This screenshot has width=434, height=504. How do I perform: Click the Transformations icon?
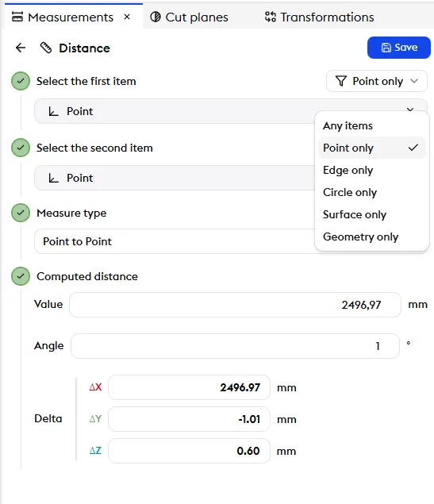pyautogui.click(x=271, y=17)
